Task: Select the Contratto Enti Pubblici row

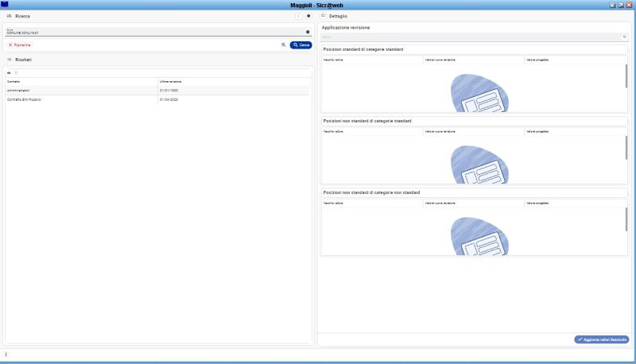Action: 157,99
